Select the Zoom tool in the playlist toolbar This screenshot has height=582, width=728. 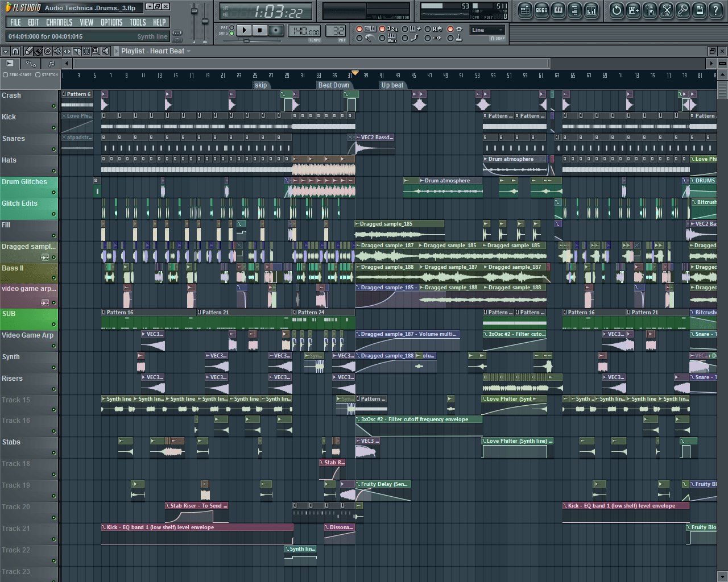tap(96, 51)
